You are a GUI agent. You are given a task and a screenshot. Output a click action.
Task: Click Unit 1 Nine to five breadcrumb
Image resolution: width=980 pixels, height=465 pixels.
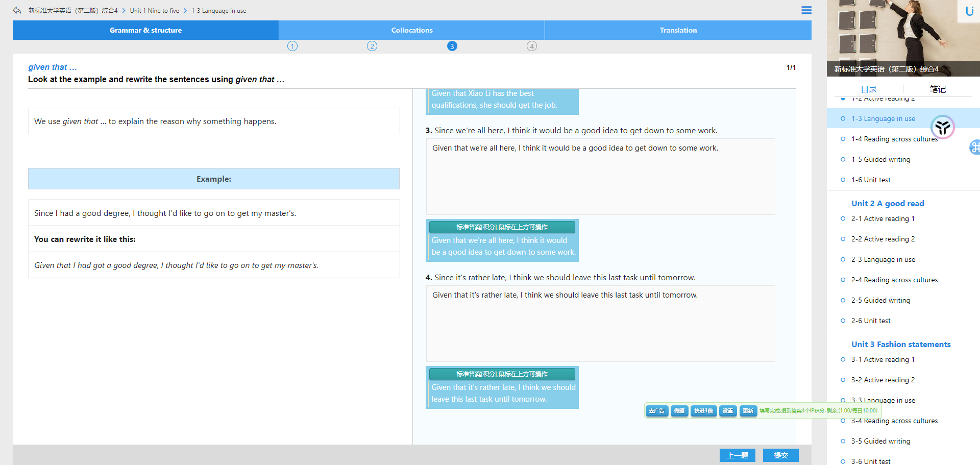tap(154, 11)
